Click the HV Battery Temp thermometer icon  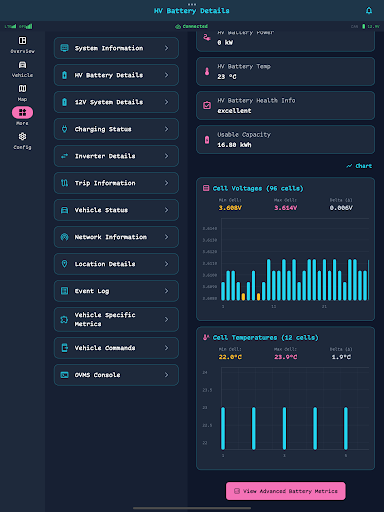(x=207, y=71)
